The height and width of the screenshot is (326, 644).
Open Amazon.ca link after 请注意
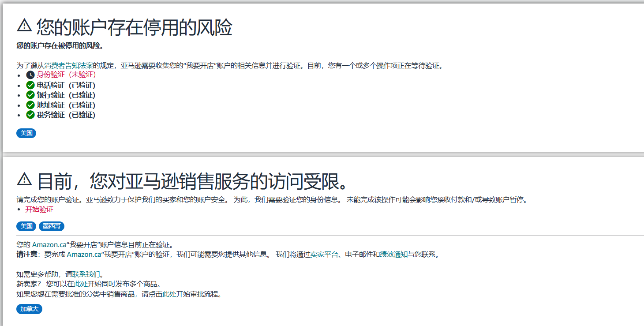pos(84,255)
